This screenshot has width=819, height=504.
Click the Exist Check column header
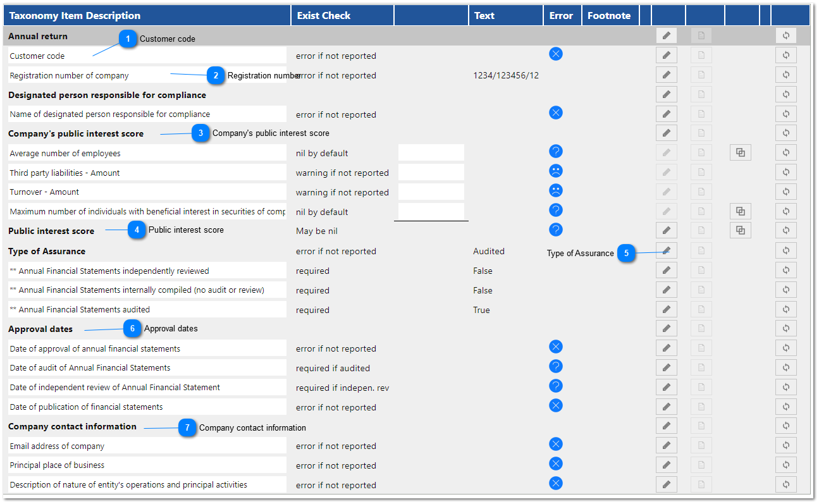(342, 15)
